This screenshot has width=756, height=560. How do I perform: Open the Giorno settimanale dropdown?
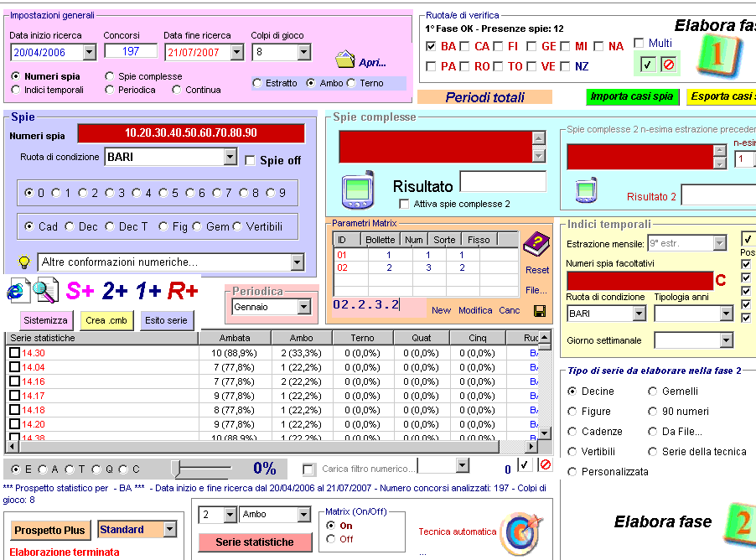(727, 340)
